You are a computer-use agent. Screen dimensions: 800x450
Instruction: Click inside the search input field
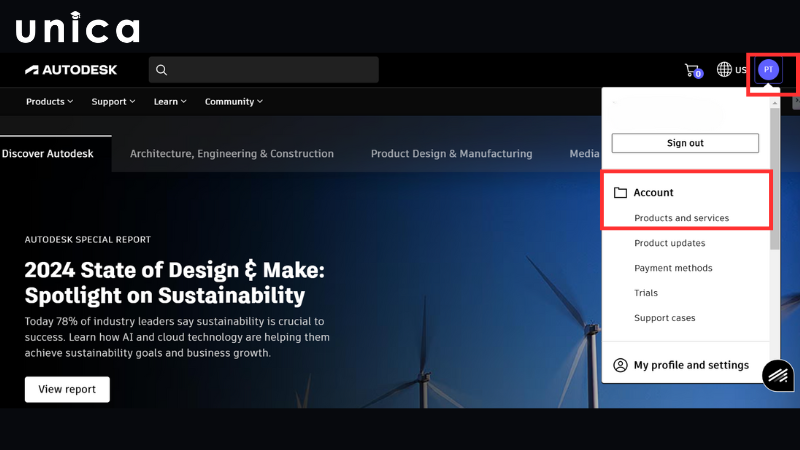[x=264, y=70]
